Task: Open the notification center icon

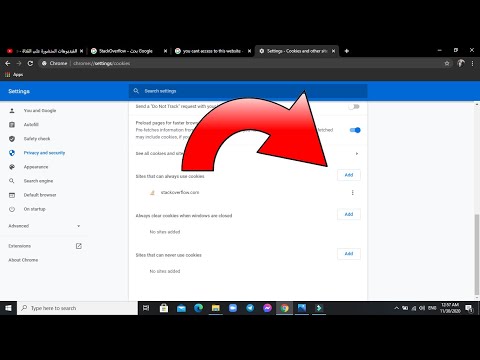Action: pyautogui.click(x=469, y=308)
